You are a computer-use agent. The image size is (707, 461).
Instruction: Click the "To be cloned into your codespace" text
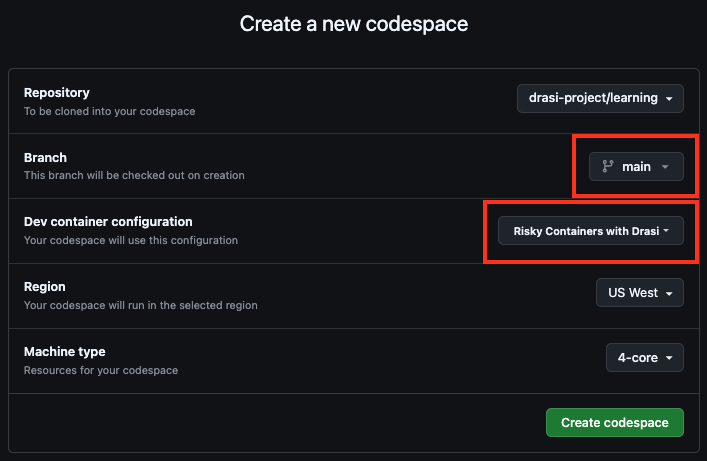coord(110,111)
